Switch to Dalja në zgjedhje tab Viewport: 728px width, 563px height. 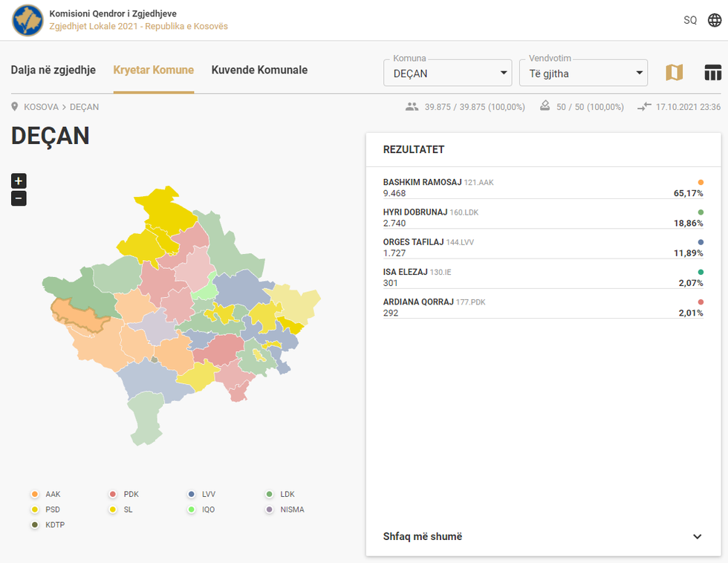click(x=53, y=71)
